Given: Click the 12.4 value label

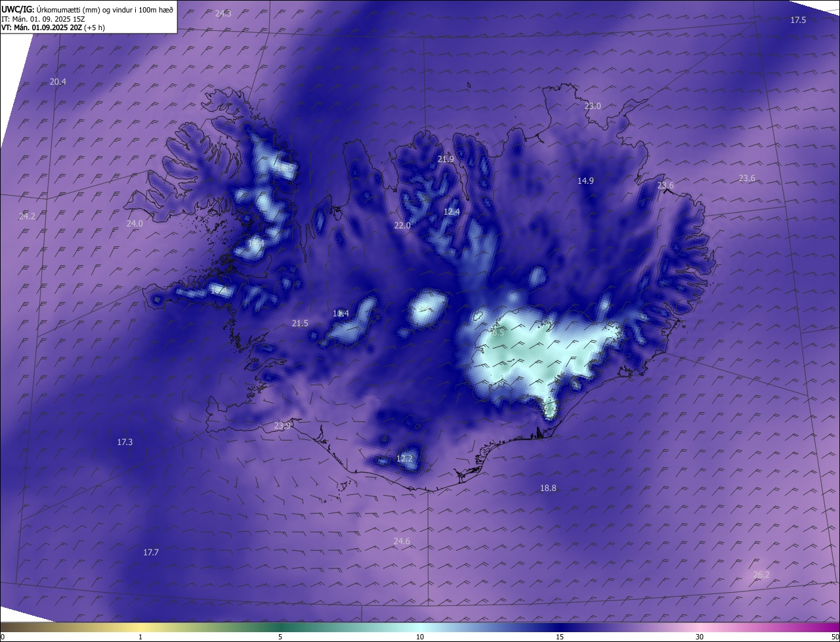Looking at the screenshot, I should 451,211.
